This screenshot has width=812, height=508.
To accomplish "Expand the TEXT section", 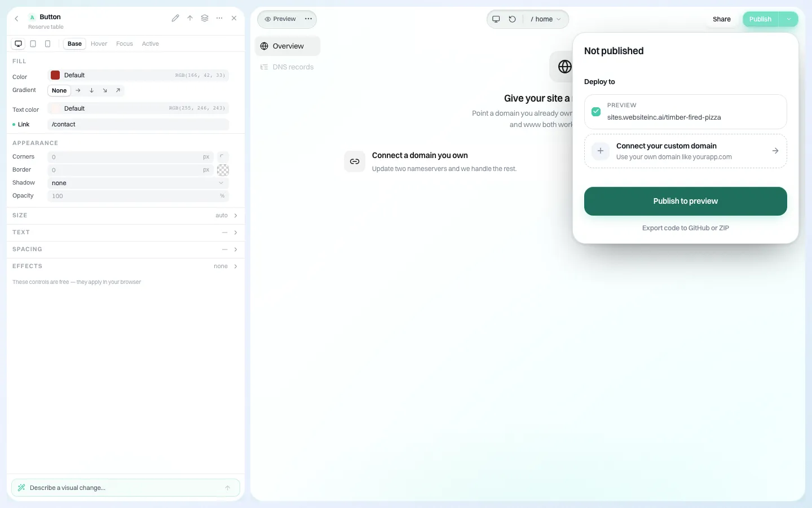I will point(125,233).
